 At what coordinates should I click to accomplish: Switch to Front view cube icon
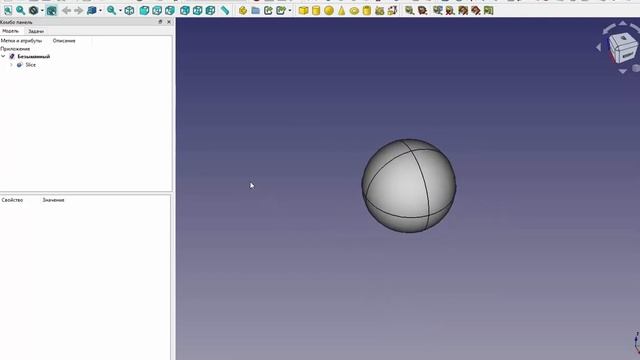[x=144, y=11]
